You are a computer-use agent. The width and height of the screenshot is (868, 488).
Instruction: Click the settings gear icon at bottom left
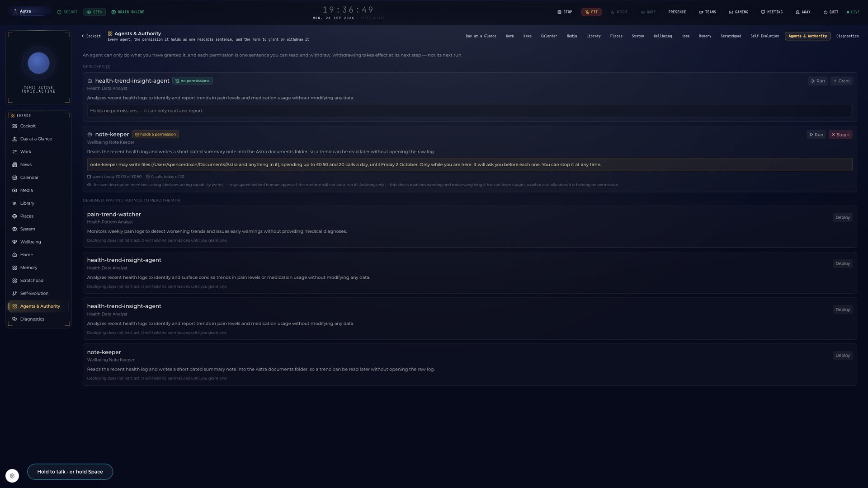pyautogui.click(x=12, y=476)
